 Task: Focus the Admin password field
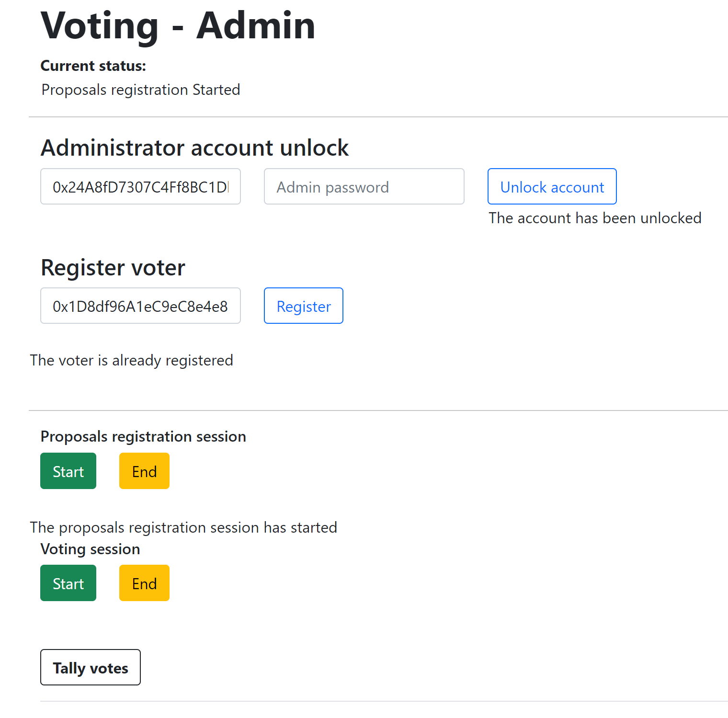coord(364,187)
